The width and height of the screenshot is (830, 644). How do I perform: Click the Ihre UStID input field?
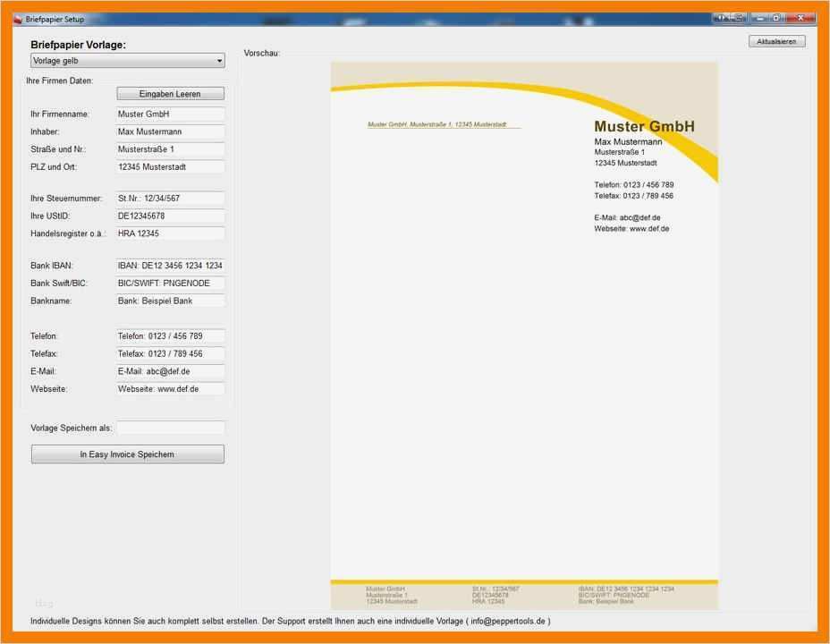[170, 216]
